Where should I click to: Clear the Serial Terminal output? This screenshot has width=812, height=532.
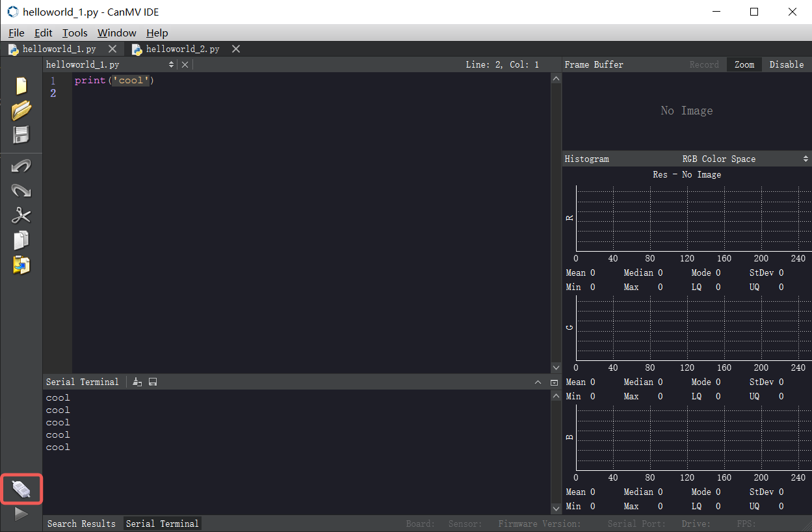point(137,382)
